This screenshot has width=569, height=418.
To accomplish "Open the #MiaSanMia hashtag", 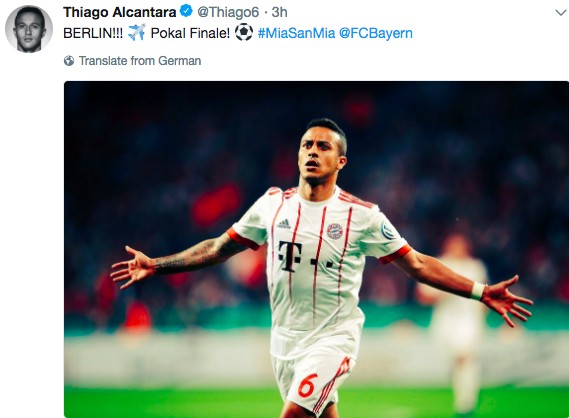I will pyautogui.click(x=296, y=33).
